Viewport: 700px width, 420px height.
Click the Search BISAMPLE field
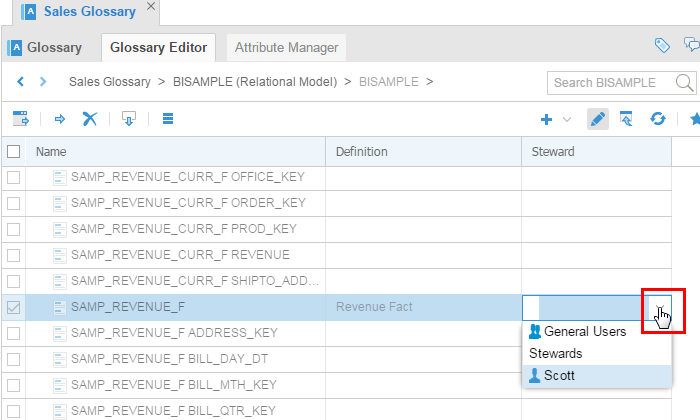click(611, 83)
